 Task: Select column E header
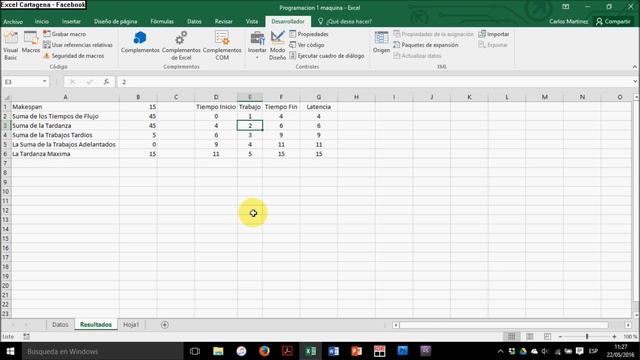pos(250,97)
